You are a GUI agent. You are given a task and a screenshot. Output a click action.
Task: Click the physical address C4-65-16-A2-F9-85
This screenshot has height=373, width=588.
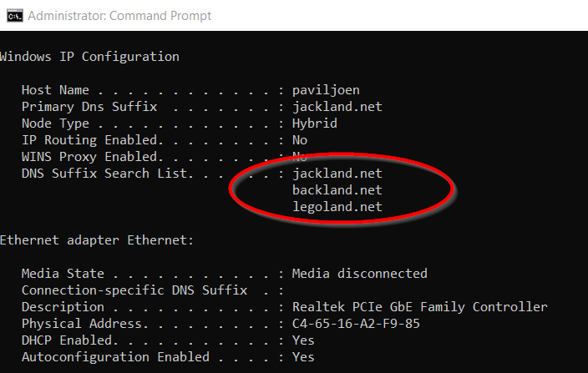[356, 324]
